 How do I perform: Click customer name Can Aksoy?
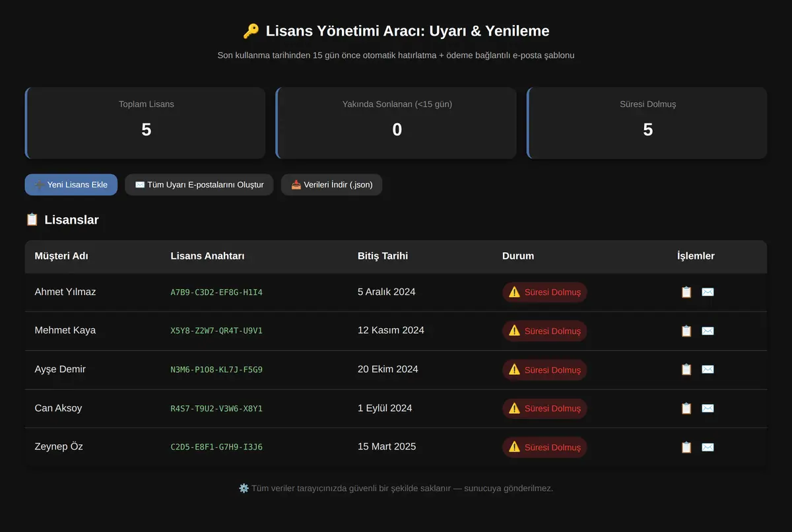click(x=58, y=408)
